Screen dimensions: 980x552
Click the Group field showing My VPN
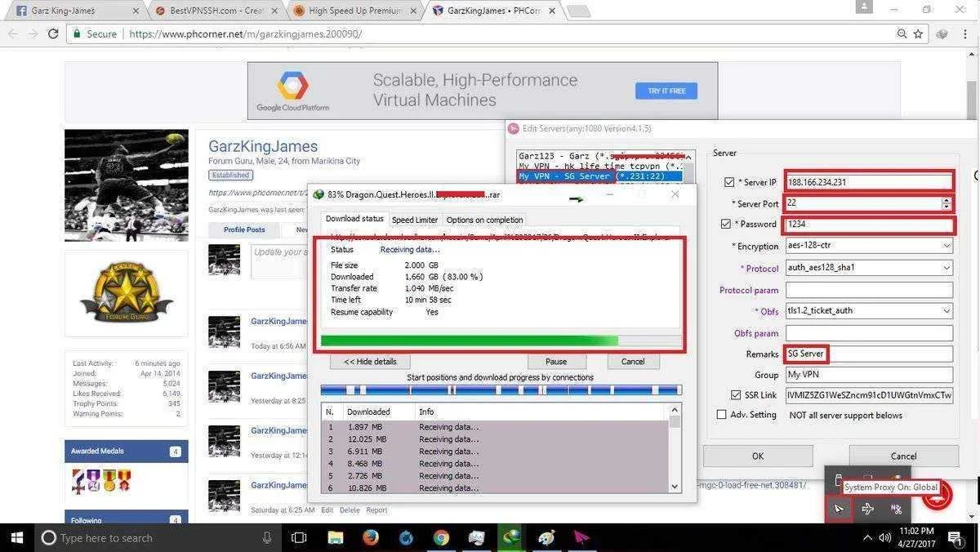click(x=869, y=375)
